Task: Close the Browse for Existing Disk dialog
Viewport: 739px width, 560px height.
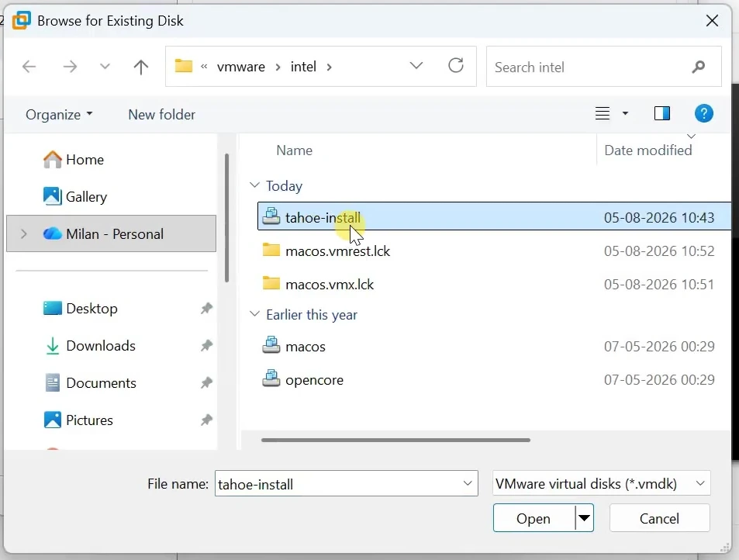Action: [712, 21]
